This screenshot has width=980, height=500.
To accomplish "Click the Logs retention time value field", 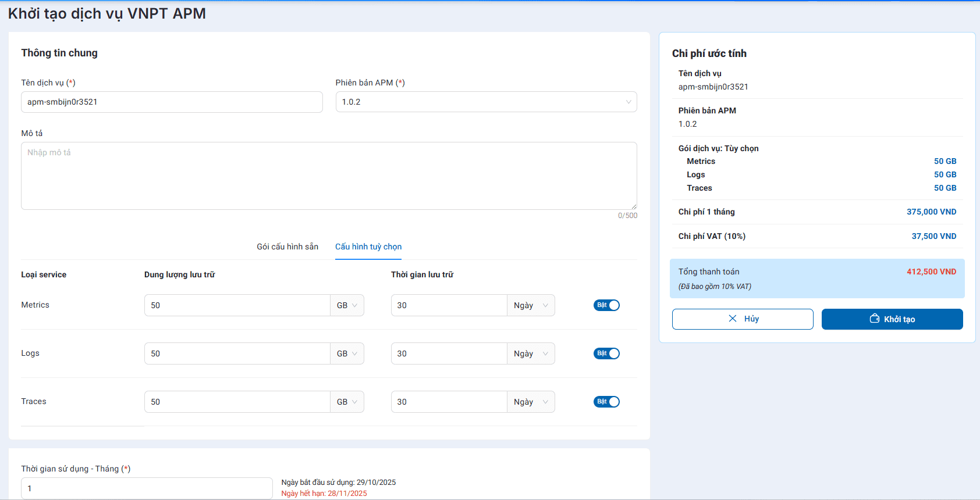I will [x=449, y=353].
